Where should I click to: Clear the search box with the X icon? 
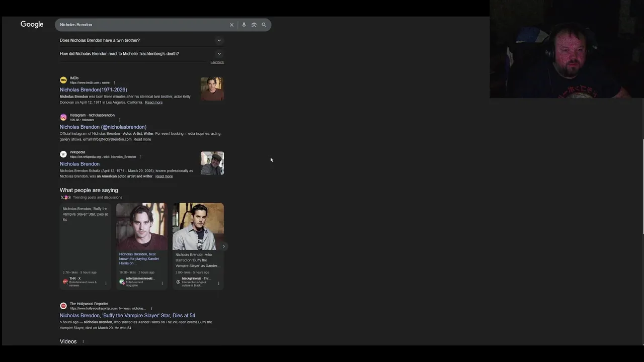pyautogui.click(x=231, y=25)
